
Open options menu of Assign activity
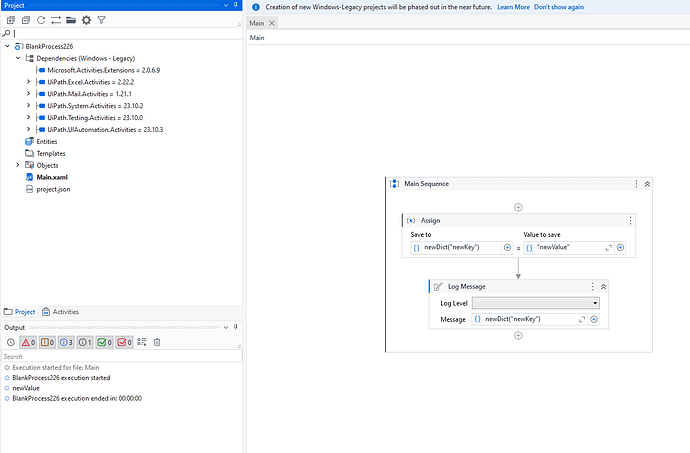click(630, 221)
